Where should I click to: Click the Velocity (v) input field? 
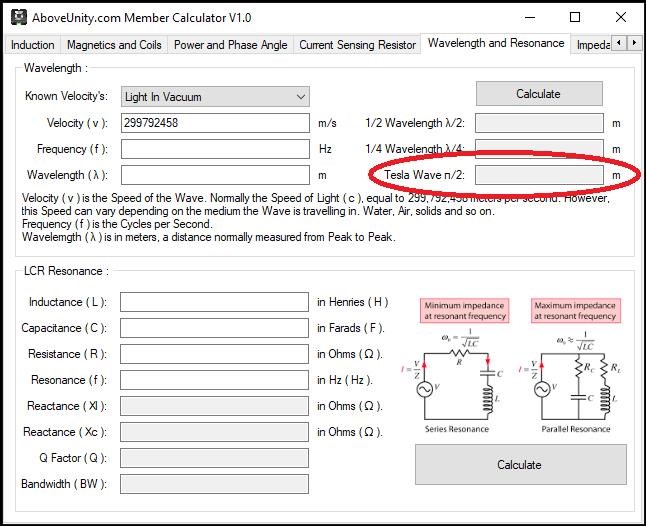pos(215,123)
